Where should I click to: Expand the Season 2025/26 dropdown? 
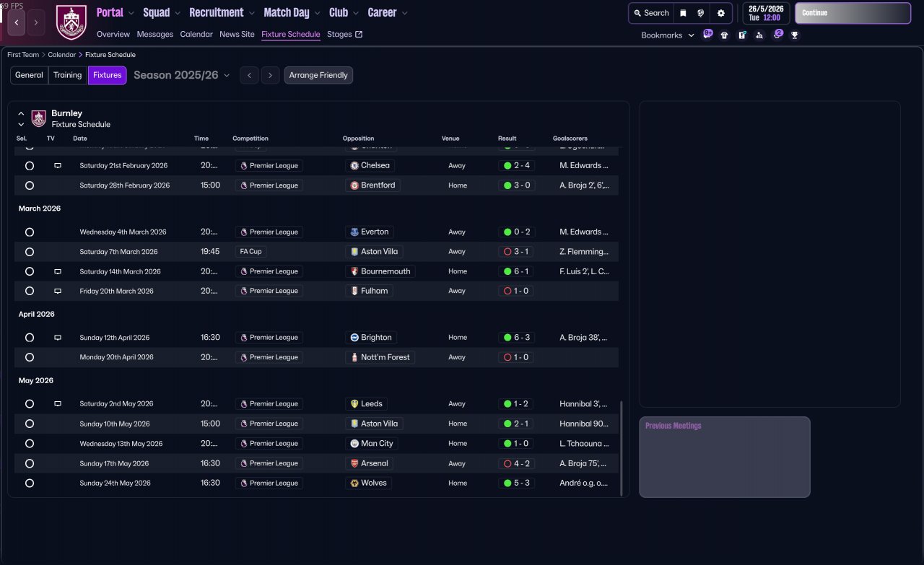point(182,75)
